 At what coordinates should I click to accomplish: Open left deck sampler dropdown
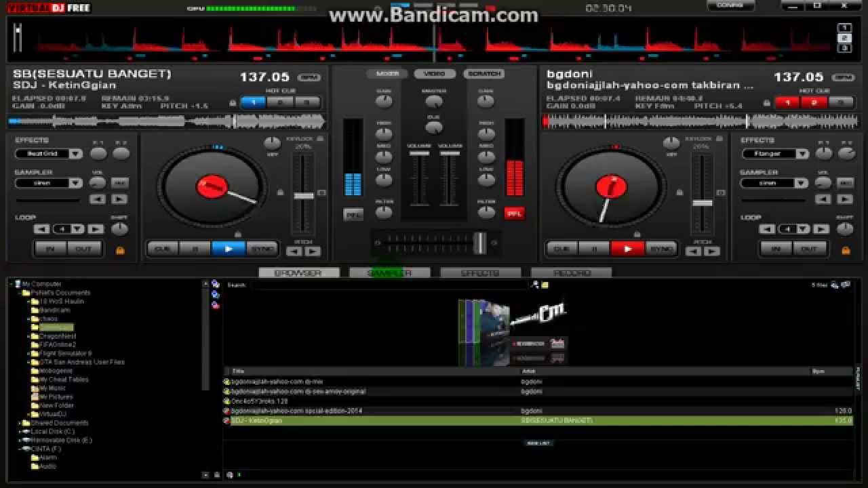pyautogui.click(x=48, y=183)
